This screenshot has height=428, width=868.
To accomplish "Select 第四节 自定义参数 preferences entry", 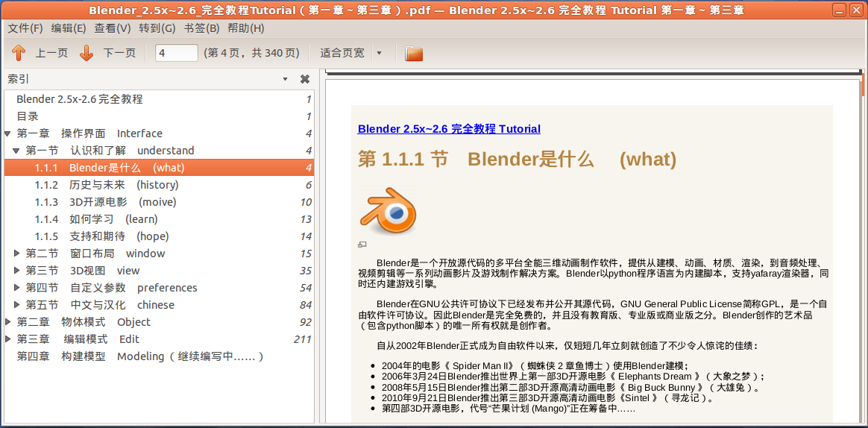I will point(159,288).
